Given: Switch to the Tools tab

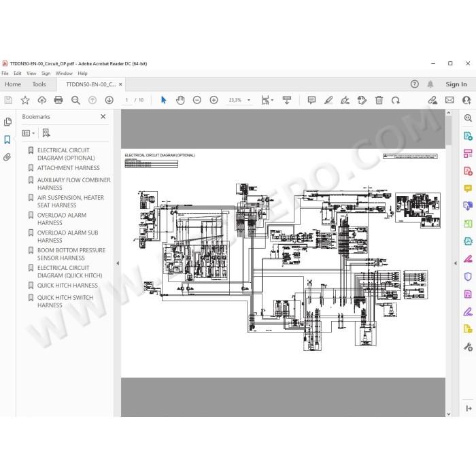Looking at the screenshot, I should coord(39,84).
